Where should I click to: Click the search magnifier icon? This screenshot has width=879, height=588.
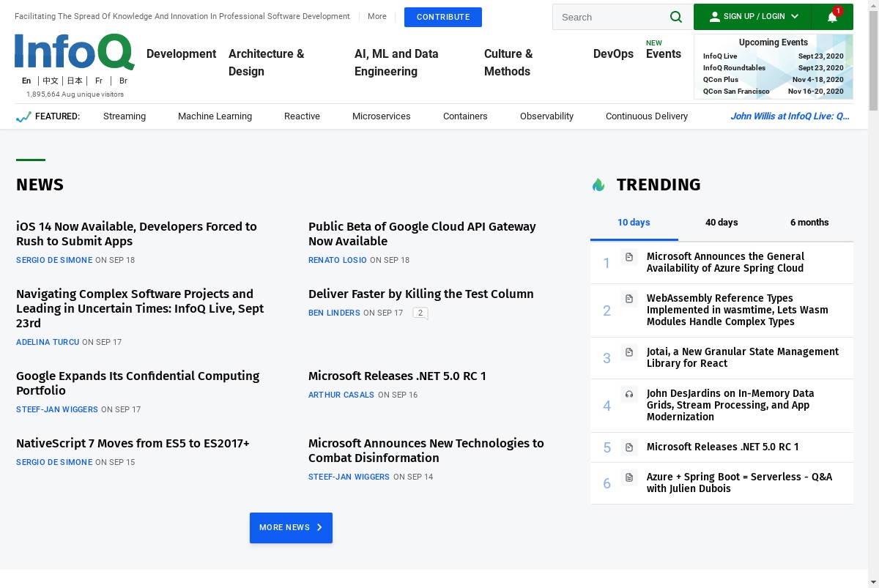[675, 17]
